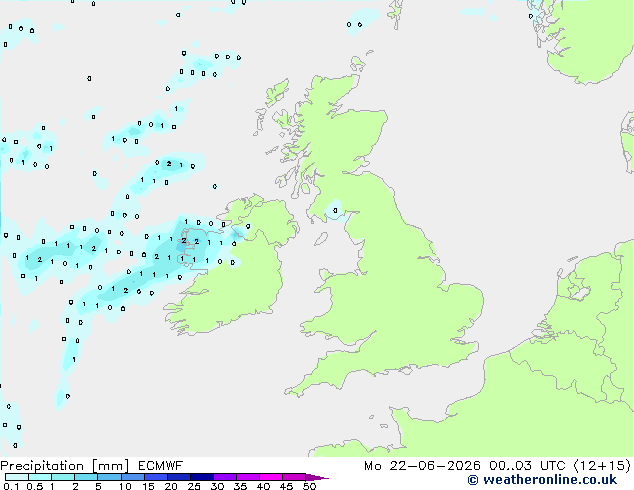Click the 'ECMWF' model label
Screen dimensions: 634x490
click(x=161, y=466)
